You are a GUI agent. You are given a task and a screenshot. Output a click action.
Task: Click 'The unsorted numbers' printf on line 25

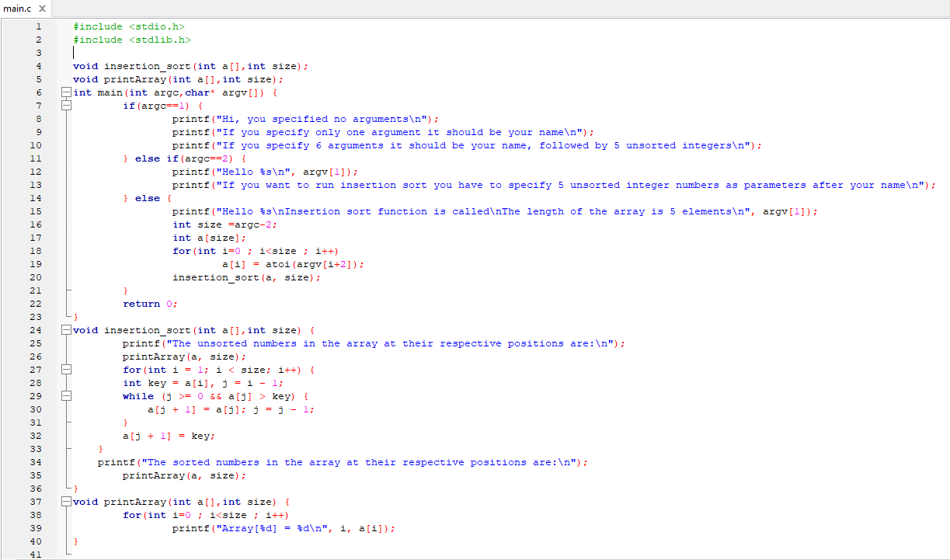tap(374, 343)
